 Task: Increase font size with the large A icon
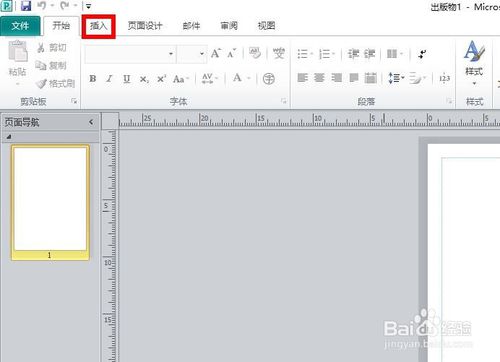pos(216,53)
